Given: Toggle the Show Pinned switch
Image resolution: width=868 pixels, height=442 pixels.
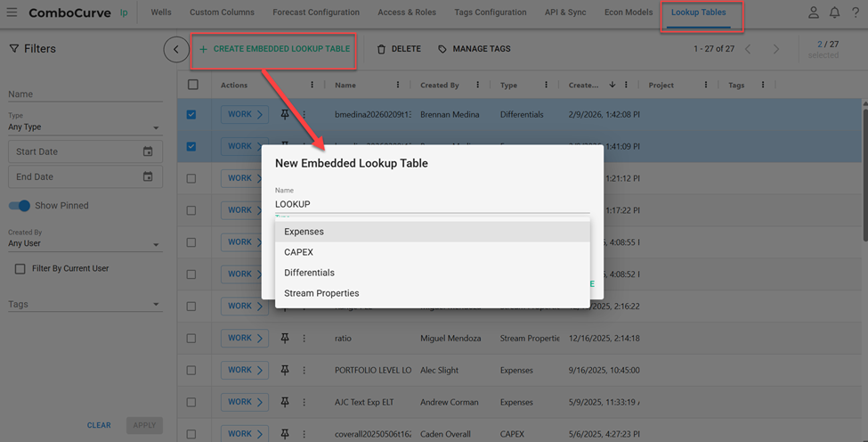Looking at the screenshot, I should (x=20, y=206).
